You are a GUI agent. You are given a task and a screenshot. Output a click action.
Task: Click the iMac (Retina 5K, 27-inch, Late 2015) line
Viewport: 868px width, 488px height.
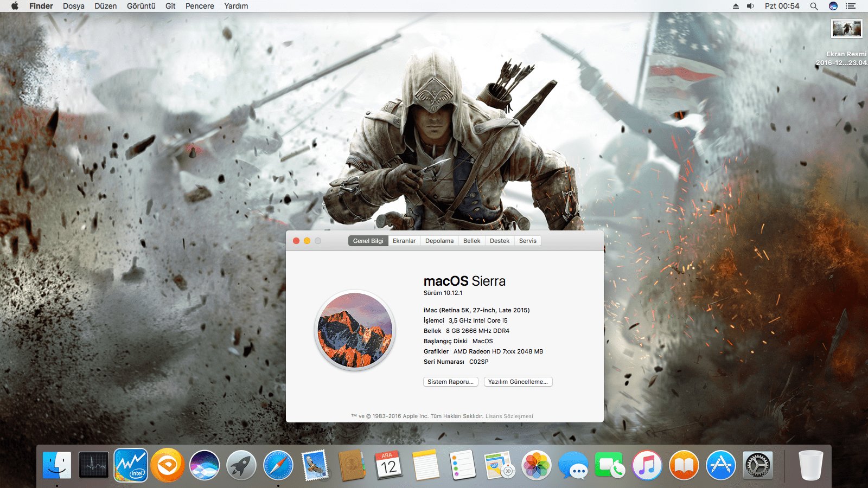tap(477, 310)
